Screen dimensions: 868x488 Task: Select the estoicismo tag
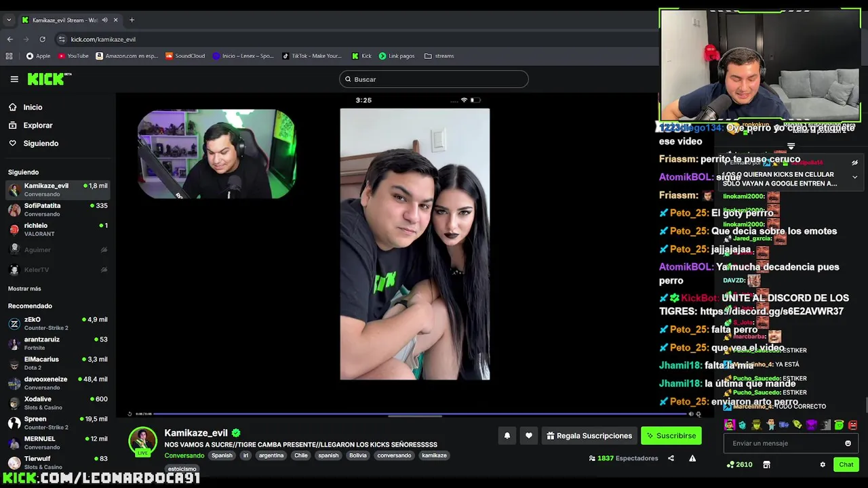[x=182, y=469]
